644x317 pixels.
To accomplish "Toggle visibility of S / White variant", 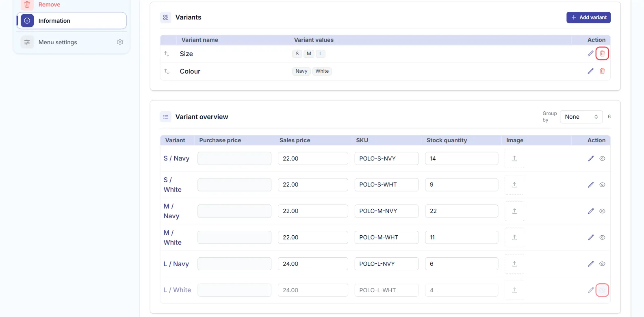I will tap(602, 185).
